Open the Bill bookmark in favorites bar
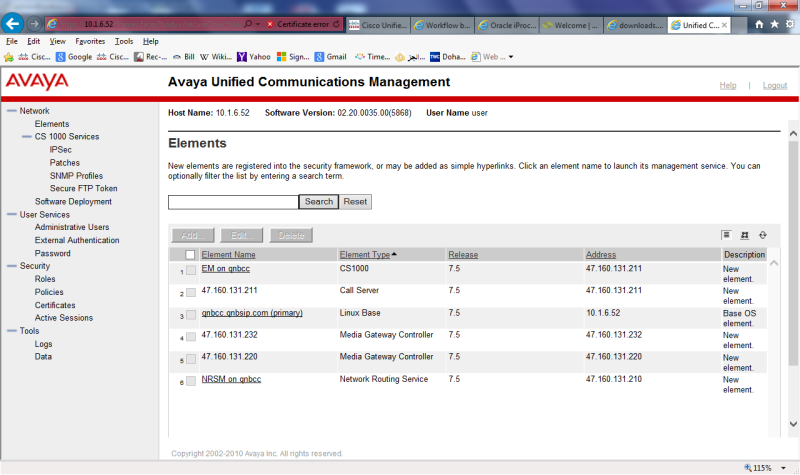800x475 pixels. tap(184, 57)
